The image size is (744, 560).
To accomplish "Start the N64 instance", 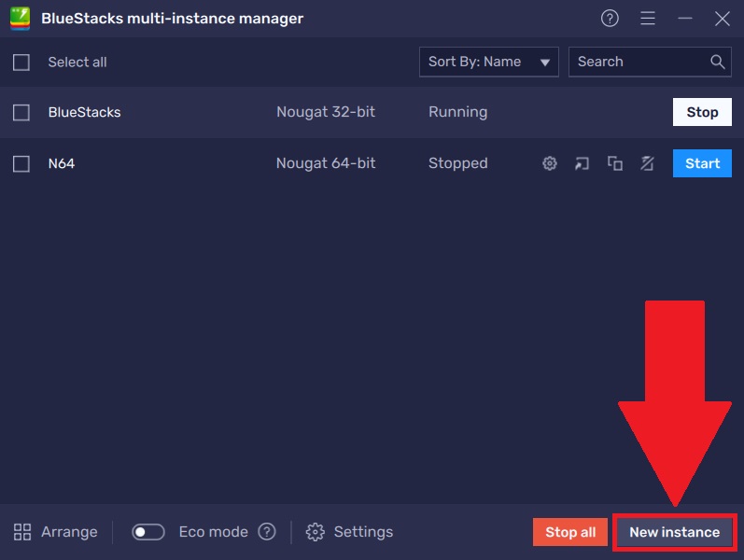I will [x=702, y=163].
